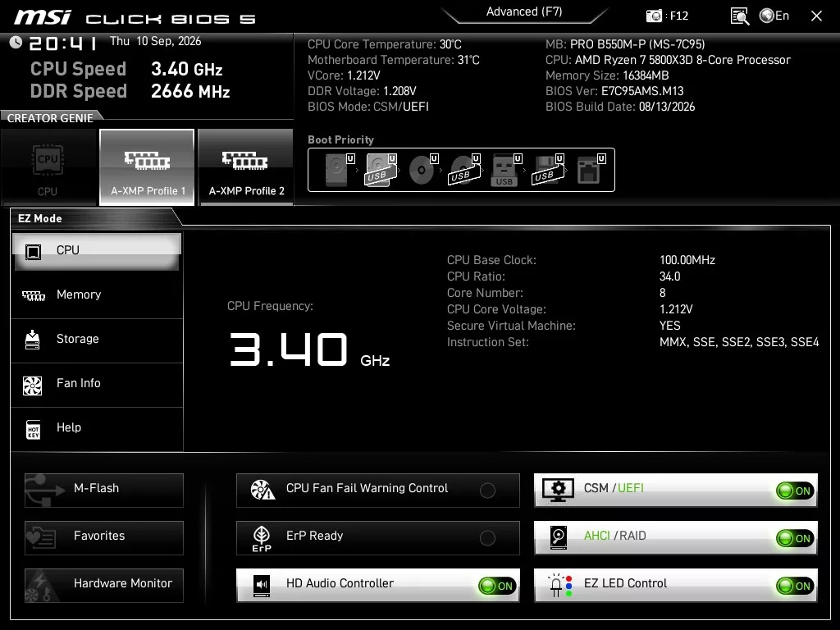Click the Instruction Set value text
The image size is (840, 630).
[739, 342]
